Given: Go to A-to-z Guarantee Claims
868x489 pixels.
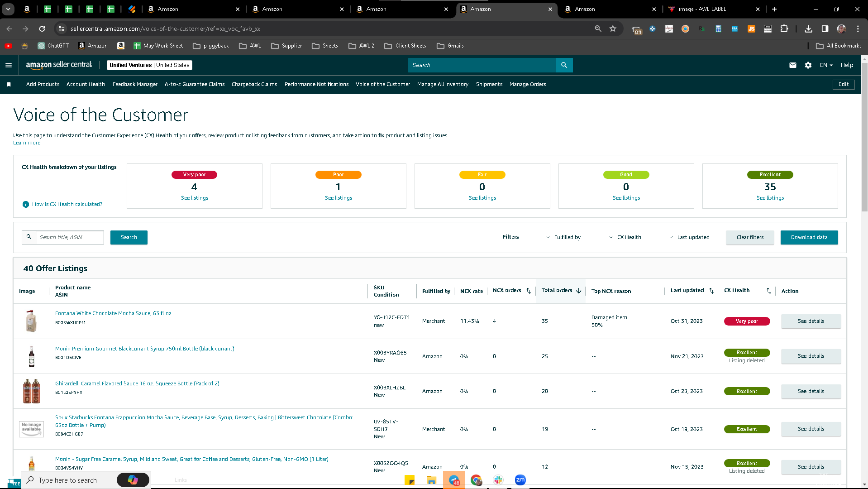Looking at the screenshot, I should (195, 84).
